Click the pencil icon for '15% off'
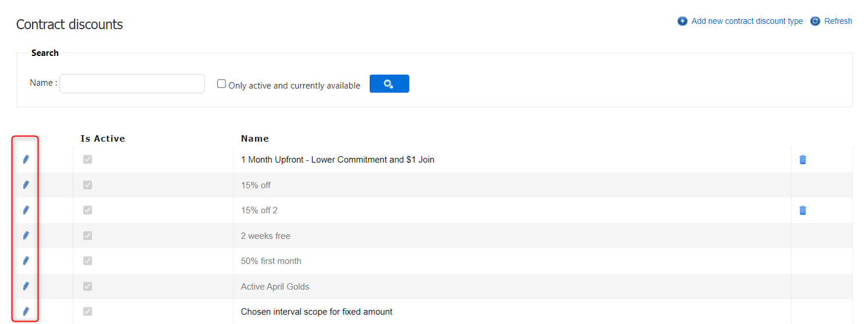This screenshot has height=324, width=868. point(26,185)
